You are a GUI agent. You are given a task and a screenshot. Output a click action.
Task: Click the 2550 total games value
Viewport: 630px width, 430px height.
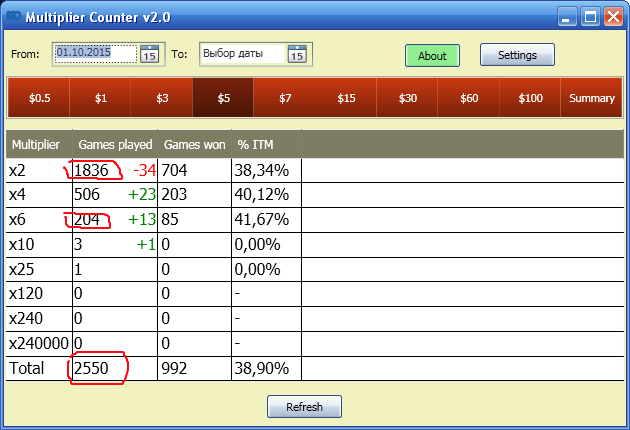click(91, 368)
